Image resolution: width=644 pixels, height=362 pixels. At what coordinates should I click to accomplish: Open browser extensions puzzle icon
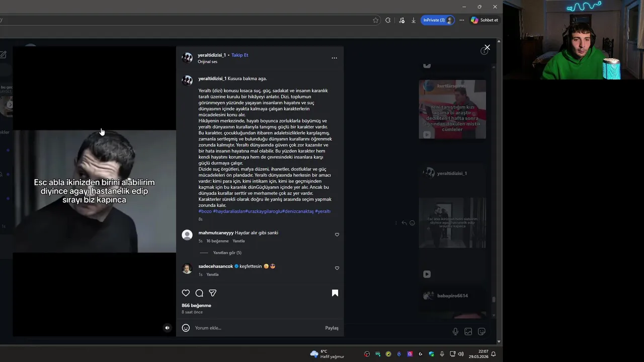388,20
